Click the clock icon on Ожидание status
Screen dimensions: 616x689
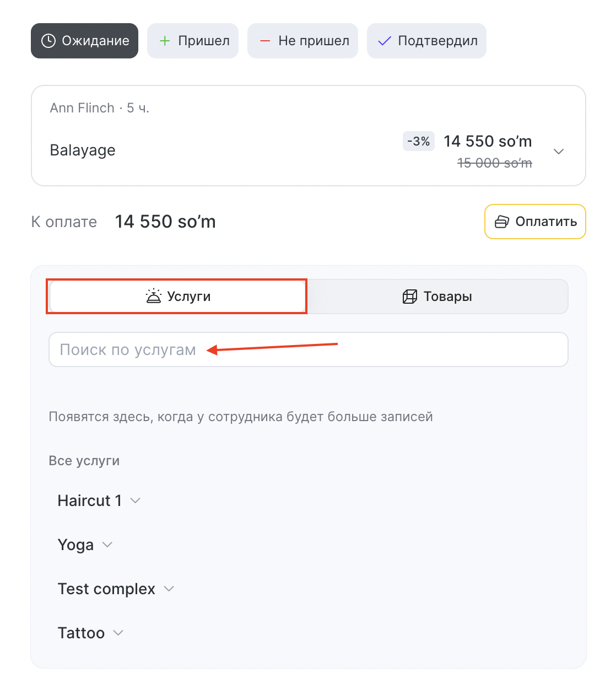(48, 41)
